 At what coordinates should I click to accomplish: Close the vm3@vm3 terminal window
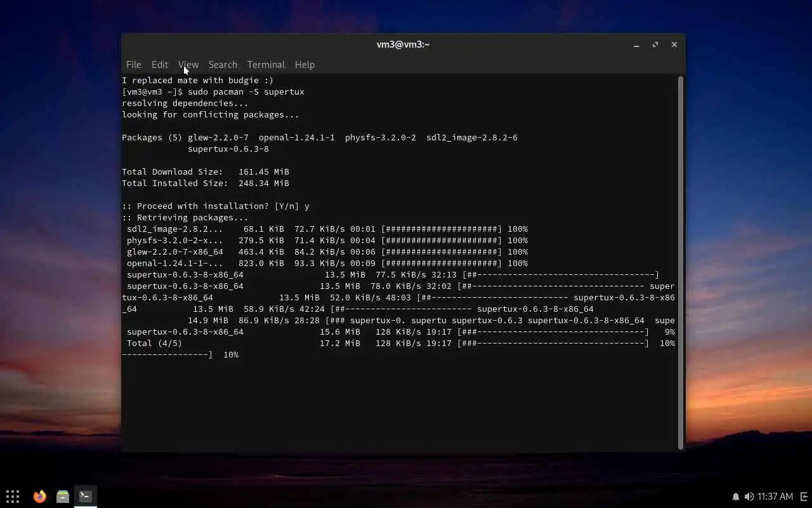674,44
